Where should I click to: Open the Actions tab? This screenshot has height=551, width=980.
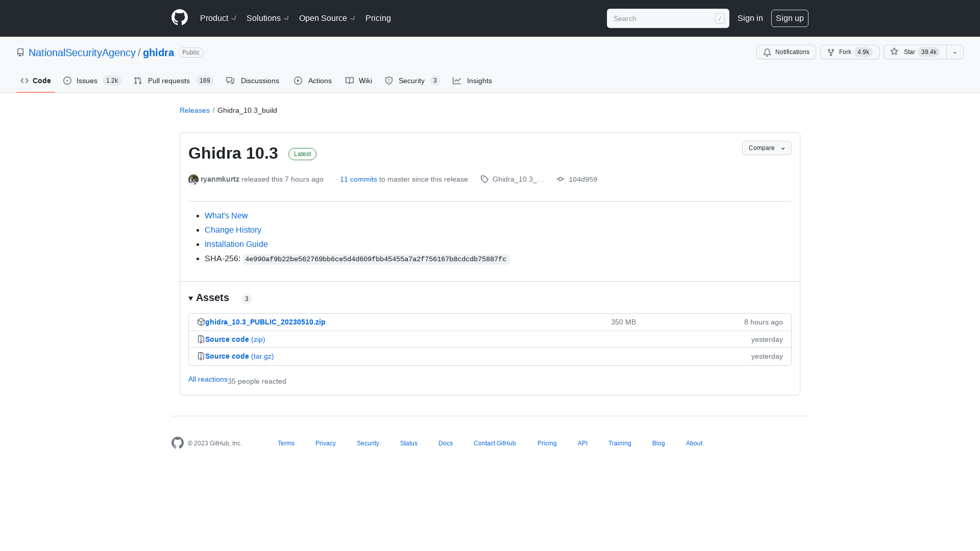click(x=313, y=81)
